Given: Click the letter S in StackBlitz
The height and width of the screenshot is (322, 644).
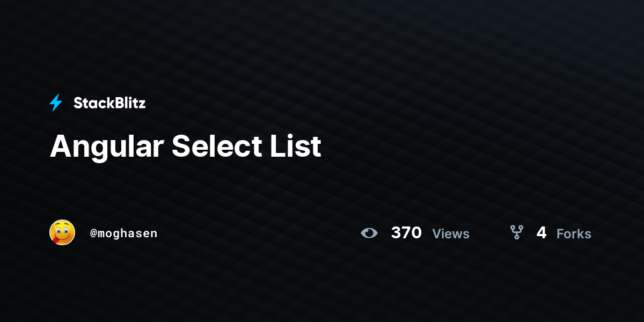Looking at the screenshot, I should click(x=78, y=103).
